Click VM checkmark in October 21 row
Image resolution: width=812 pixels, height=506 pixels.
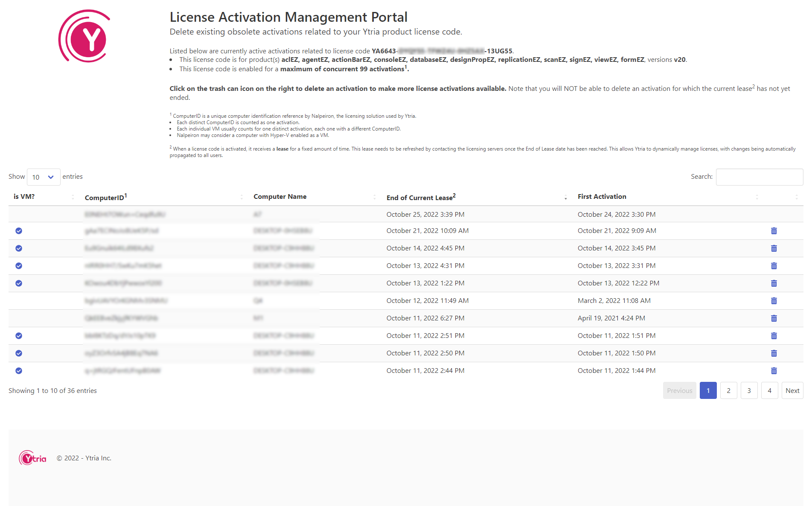click(x=19, y=231)
